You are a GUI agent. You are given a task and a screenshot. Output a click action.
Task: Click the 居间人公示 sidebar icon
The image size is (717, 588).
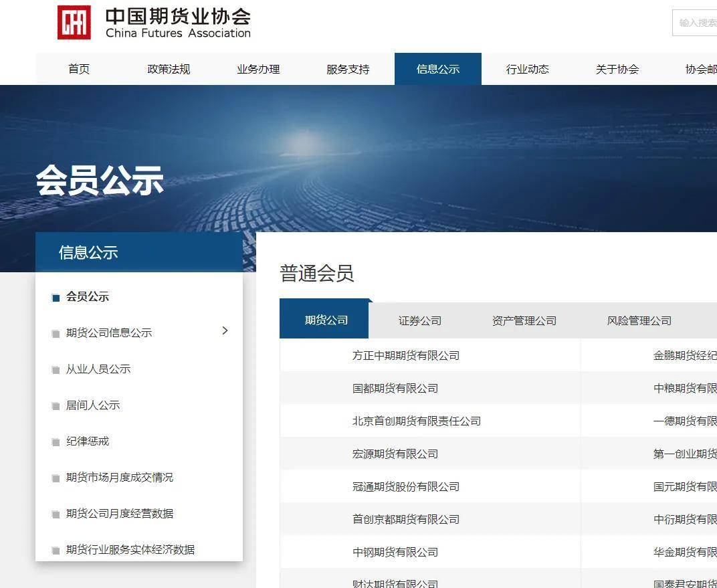(x=56, y=405)
